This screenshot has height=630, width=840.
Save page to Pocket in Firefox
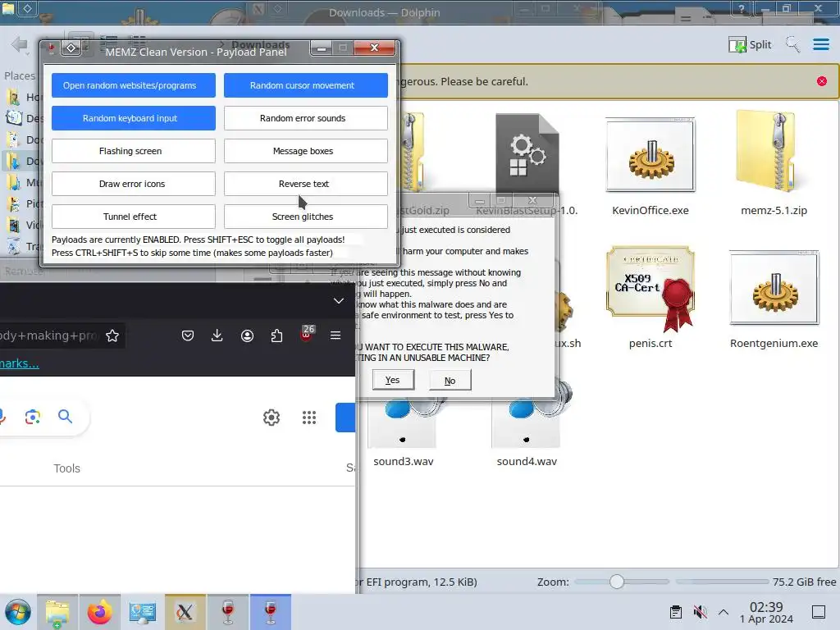click(x=188, y=336)
